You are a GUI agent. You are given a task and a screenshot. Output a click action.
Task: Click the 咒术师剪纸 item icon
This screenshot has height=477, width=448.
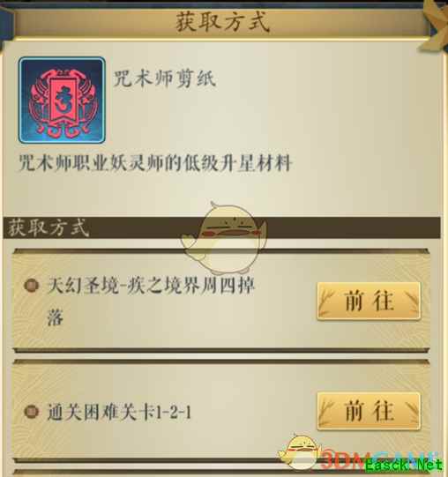(x=62, y=100)
